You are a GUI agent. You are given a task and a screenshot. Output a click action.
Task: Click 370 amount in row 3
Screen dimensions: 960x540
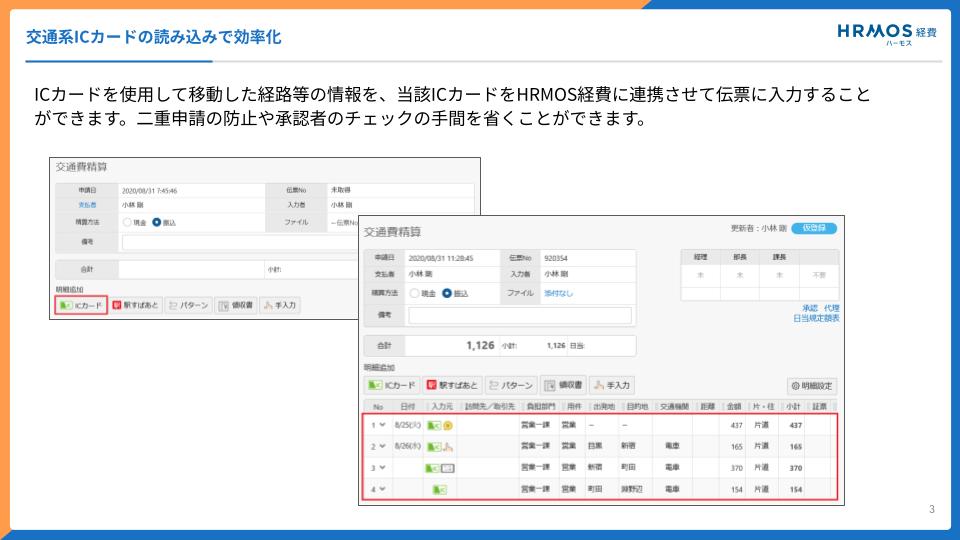pos(737,468)
